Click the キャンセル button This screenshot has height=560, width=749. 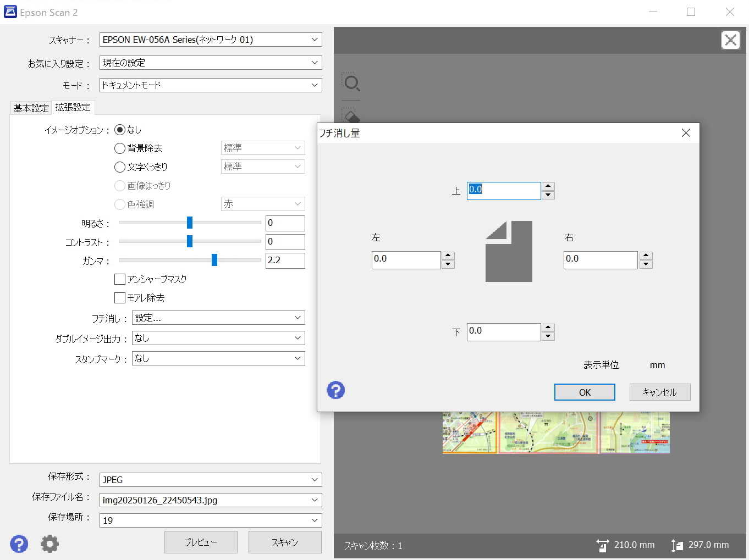[x=659, y=392]
